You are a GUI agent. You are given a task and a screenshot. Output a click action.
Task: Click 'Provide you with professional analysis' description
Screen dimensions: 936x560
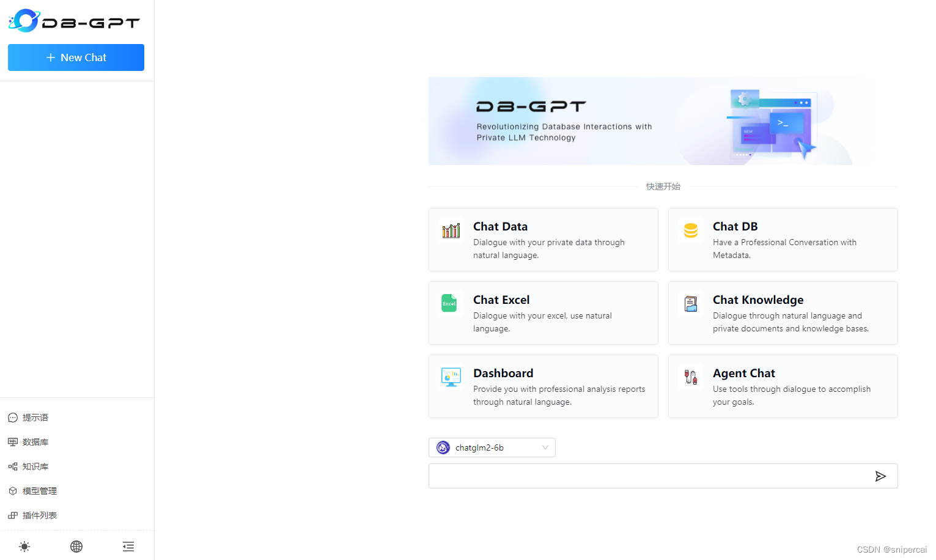(559, 396)
